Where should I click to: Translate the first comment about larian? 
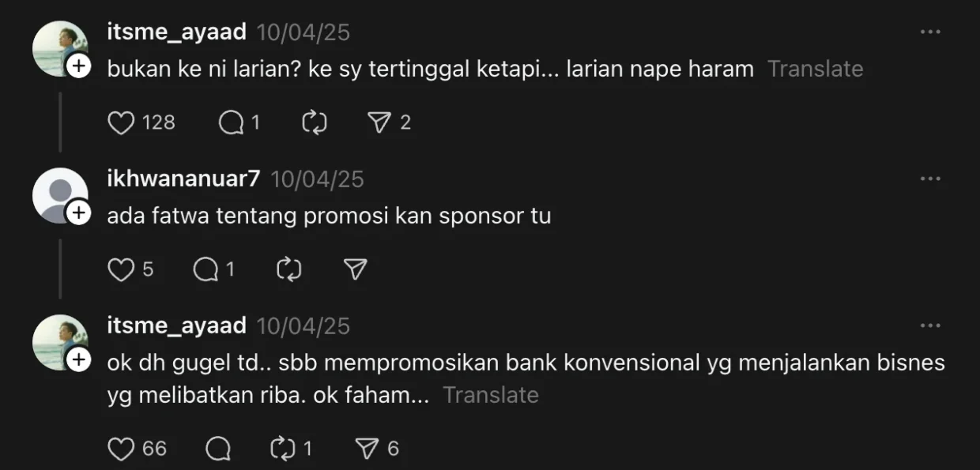[816, 69]
